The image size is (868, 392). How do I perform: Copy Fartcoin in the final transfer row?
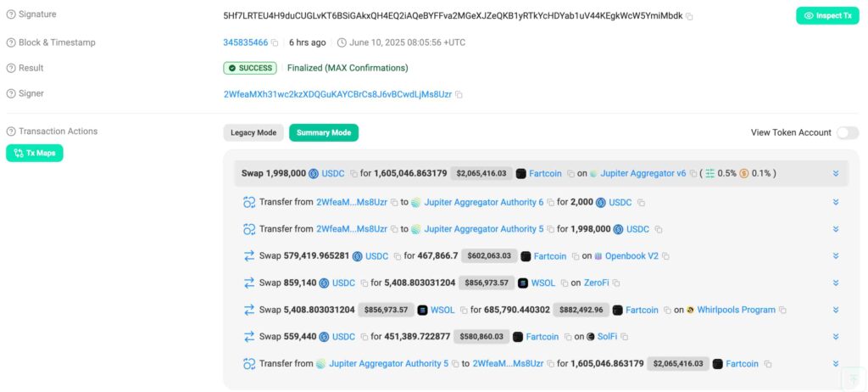coord(768,364)
